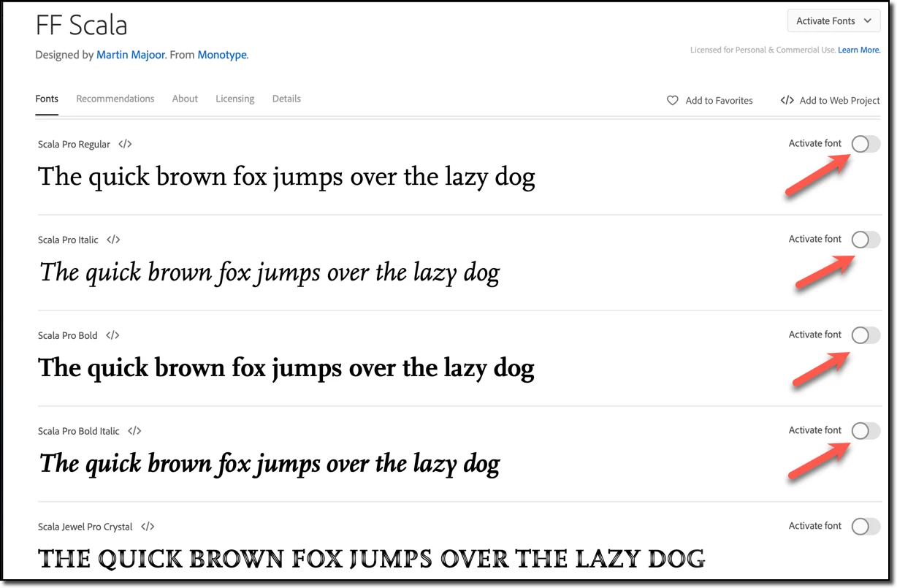Click the FF Scala page title
897x588 pixels.
click(81, 25)
